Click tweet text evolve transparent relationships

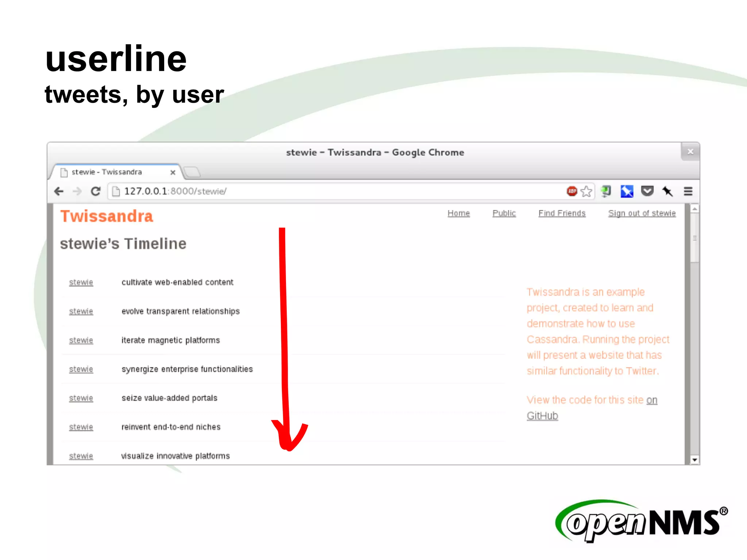tap(181, 311)
